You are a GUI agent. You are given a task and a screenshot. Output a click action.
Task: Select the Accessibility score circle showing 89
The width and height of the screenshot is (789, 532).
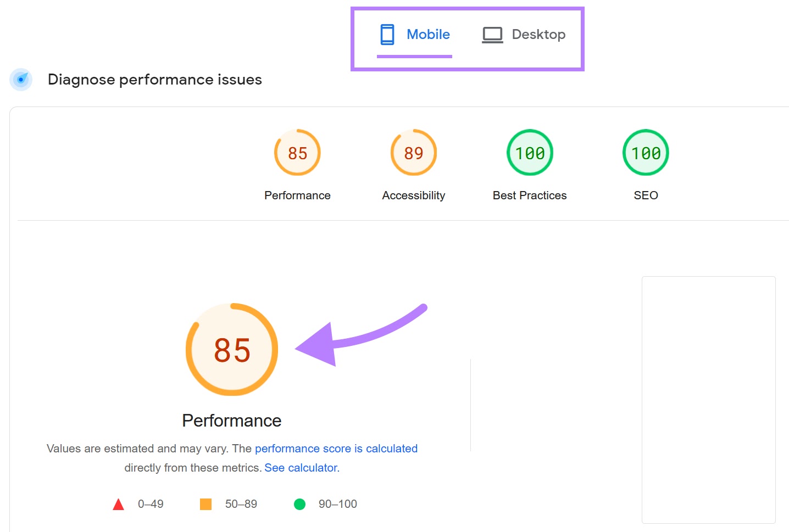coord(413,153)
